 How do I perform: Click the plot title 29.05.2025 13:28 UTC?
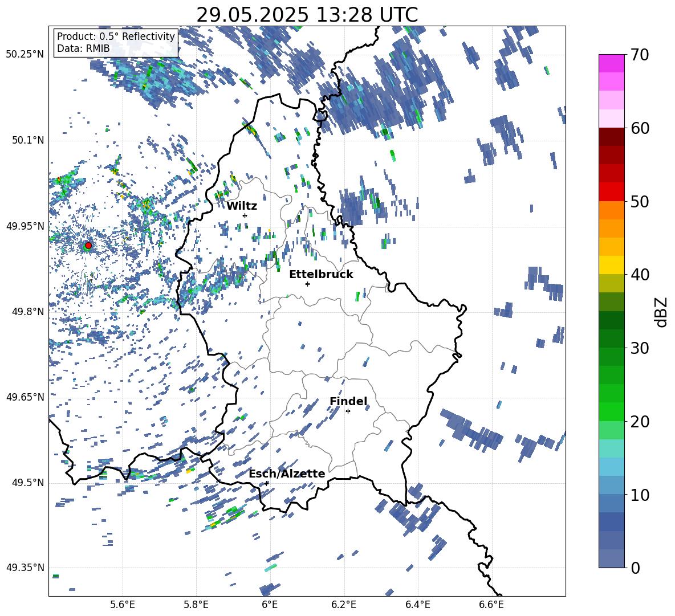[x=307, y=15]
